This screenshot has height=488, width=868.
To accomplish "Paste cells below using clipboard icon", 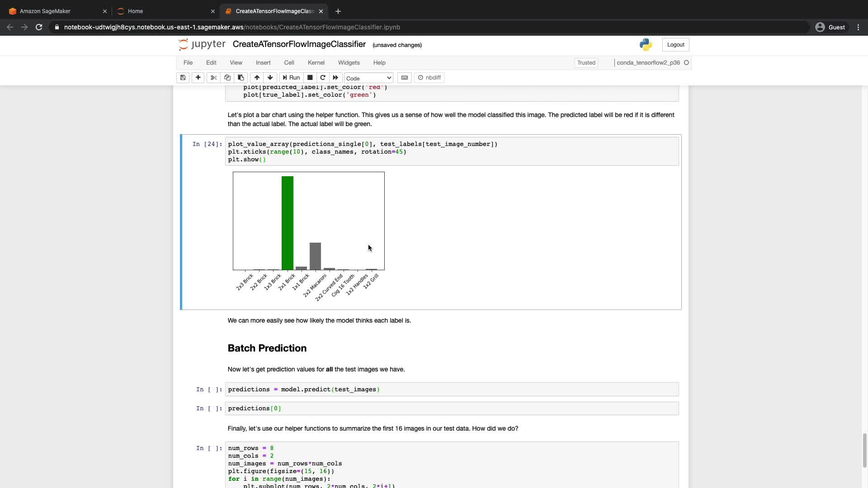I will click(241, 78).
